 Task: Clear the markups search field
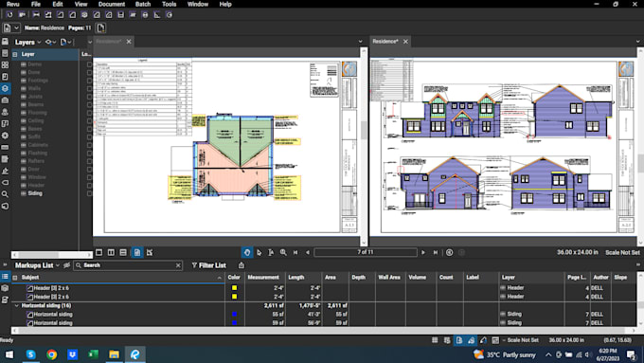(x=178, y=265)
